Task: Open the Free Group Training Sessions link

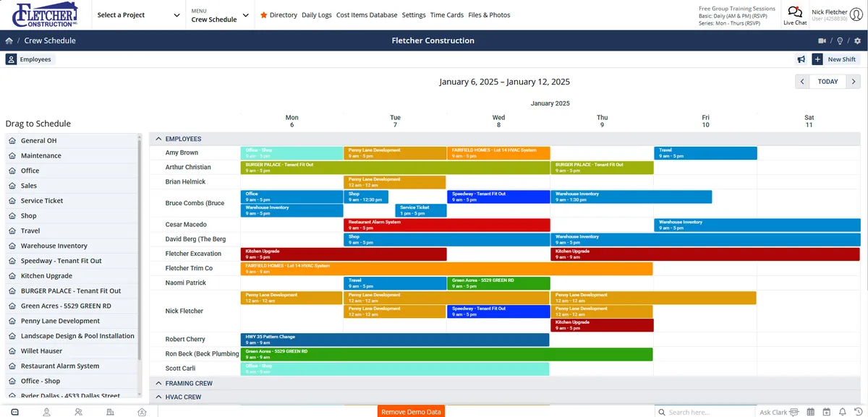Action: (x=737, y=9)
